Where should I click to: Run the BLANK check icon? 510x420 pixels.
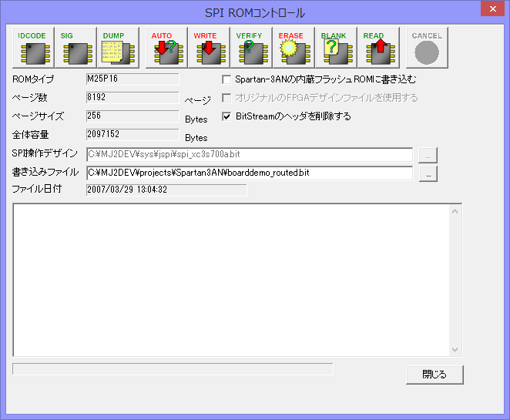pyautogui.click(x=335, y=48)
